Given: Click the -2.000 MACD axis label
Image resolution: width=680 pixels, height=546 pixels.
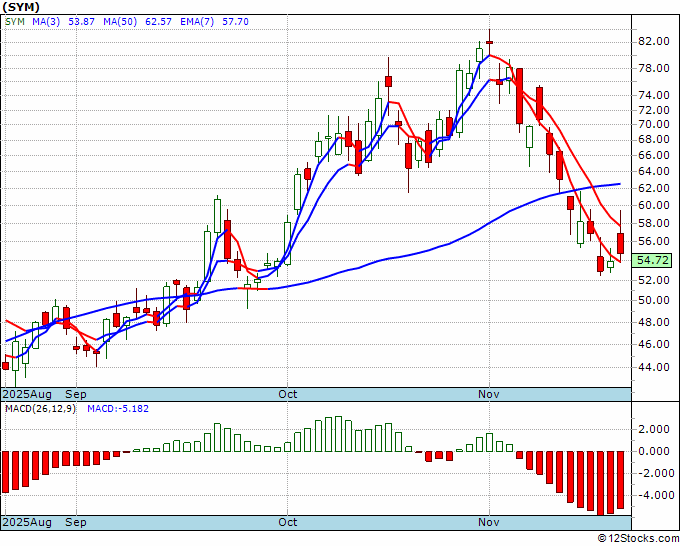Looking at the screenshot, I should click(654, 473).
